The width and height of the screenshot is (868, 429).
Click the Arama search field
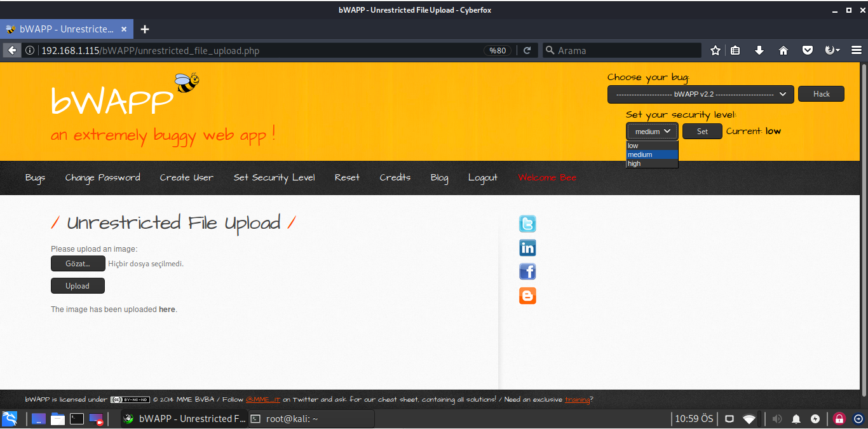[x=622, y=50]
